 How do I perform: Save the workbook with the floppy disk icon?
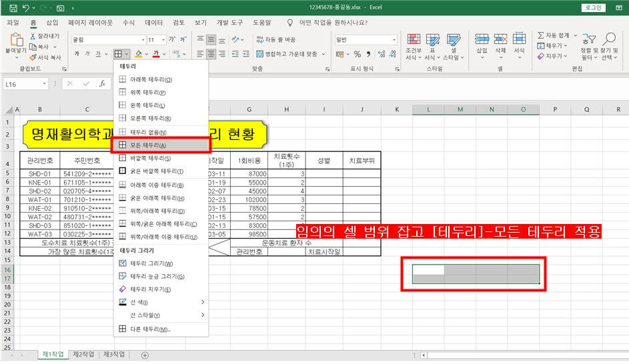coord(13,7)
